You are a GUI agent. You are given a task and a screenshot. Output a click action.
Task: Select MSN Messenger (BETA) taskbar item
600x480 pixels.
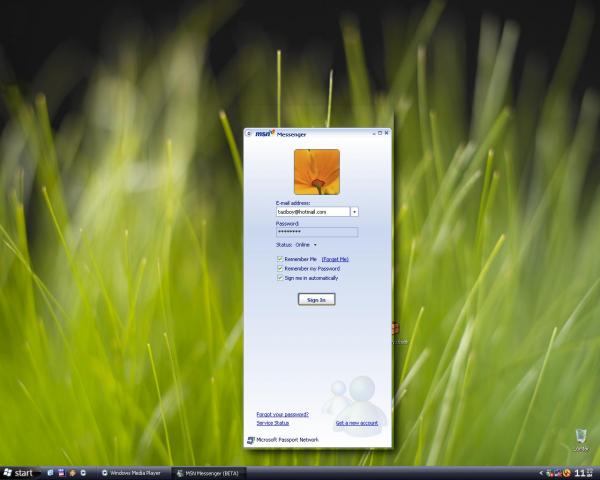207,472
